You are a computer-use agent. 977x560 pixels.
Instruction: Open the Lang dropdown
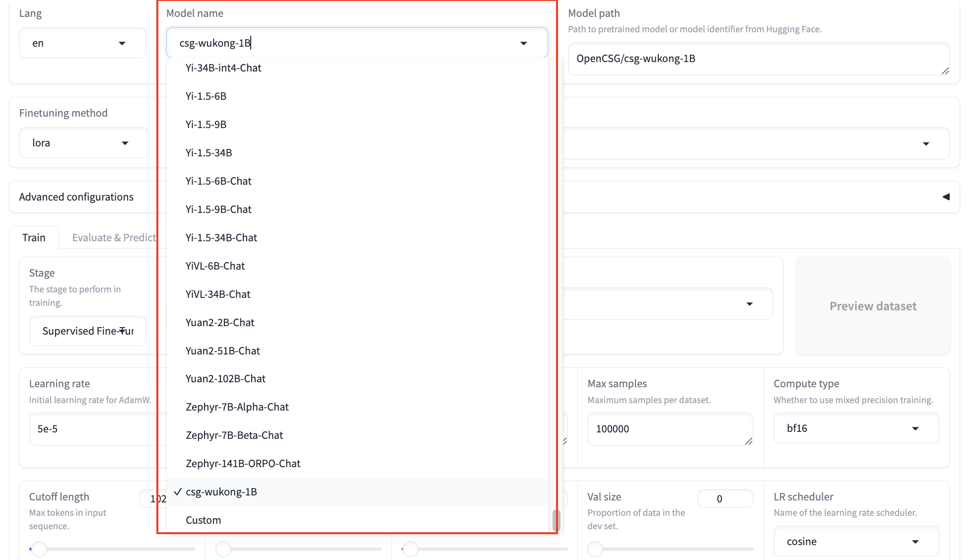82,43
